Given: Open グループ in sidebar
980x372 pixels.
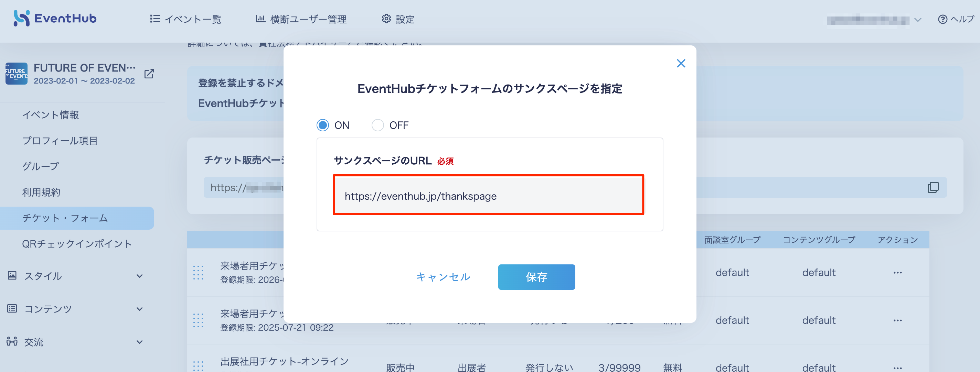Looking at the screenshot, I should pos(41,166).
